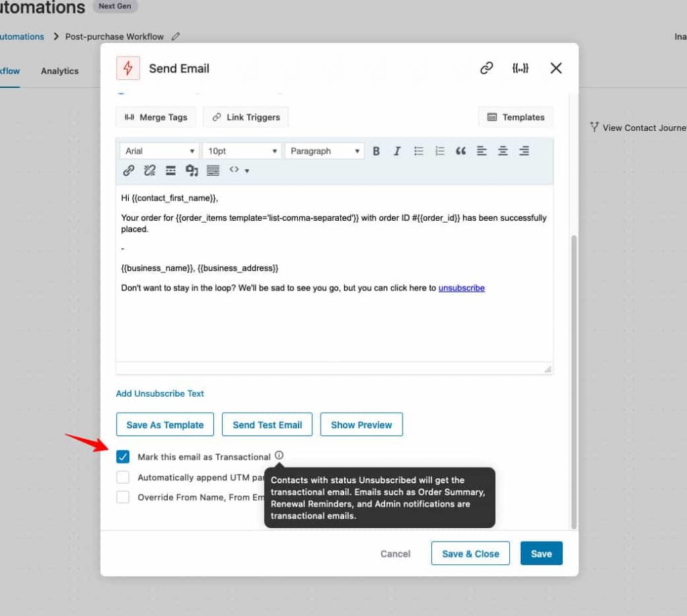Click the Cancel button
Viewport: 687px width, 616px height.
coord(395,554)
